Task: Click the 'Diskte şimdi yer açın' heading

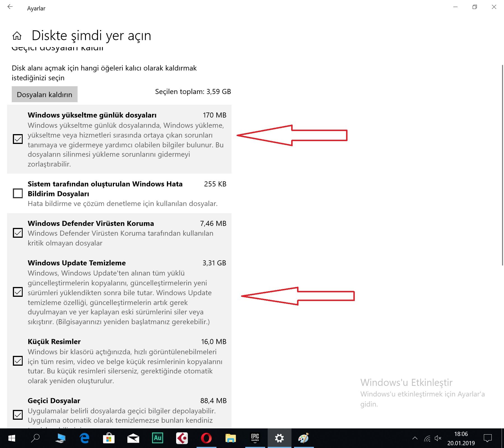Action: click(91, 36)
